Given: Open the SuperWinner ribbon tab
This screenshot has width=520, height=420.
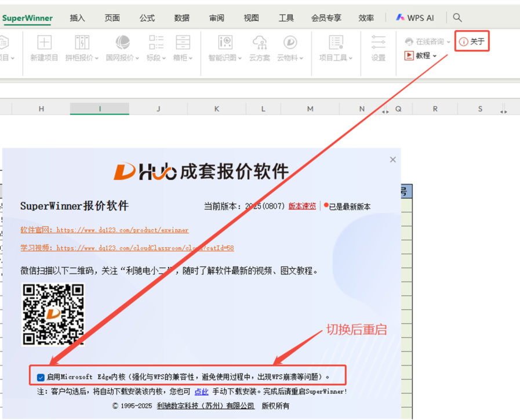Looking at the screenshot, I should click(27, 18).
